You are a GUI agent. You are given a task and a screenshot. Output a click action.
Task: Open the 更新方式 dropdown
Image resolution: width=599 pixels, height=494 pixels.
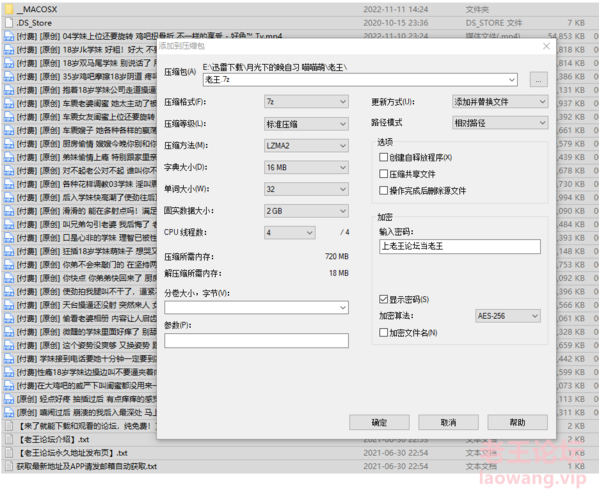click(x=500, y=102)
